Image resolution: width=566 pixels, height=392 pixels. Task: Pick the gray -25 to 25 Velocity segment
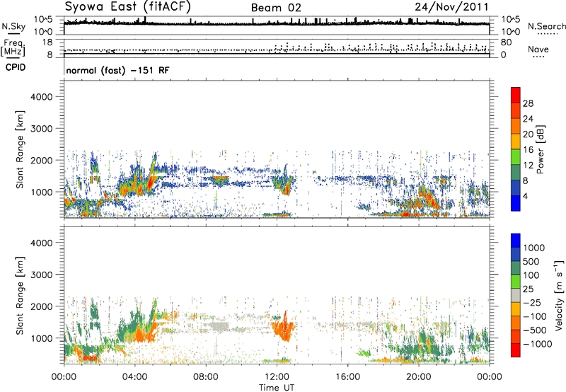click(x=516, y=296)
